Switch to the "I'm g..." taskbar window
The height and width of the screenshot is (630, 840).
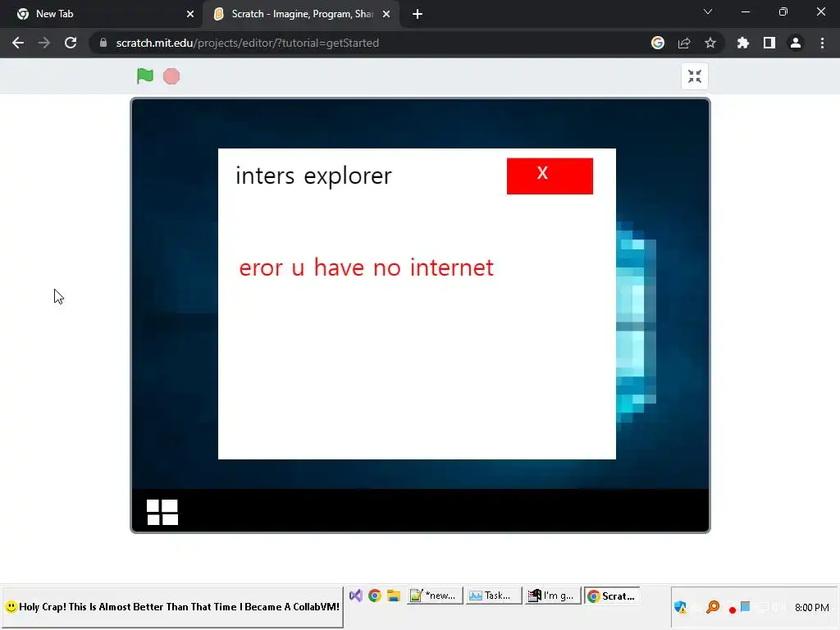[x=552, y=596]
